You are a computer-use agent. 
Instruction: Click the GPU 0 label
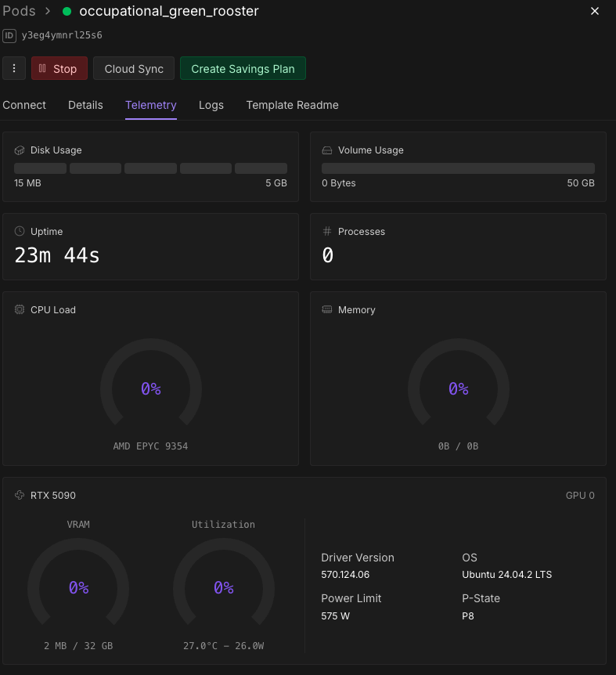(x=580, y=496)
